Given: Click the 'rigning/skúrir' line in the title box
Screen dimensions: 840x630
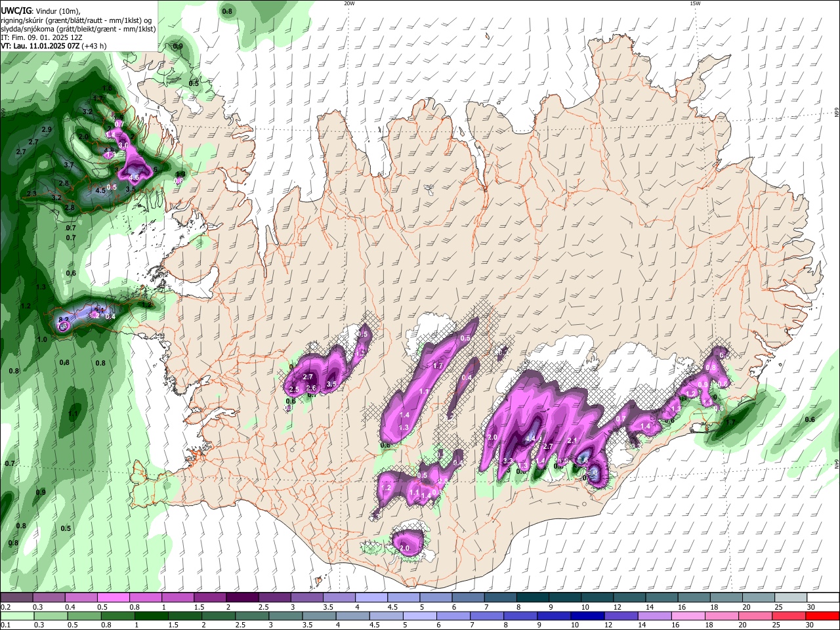Looking at the screenshot, I should point(76,20).
